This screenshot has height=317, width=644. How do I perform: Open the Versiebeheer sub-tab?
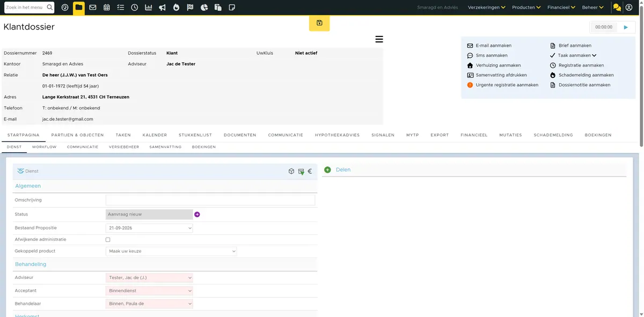click(124, 147)
